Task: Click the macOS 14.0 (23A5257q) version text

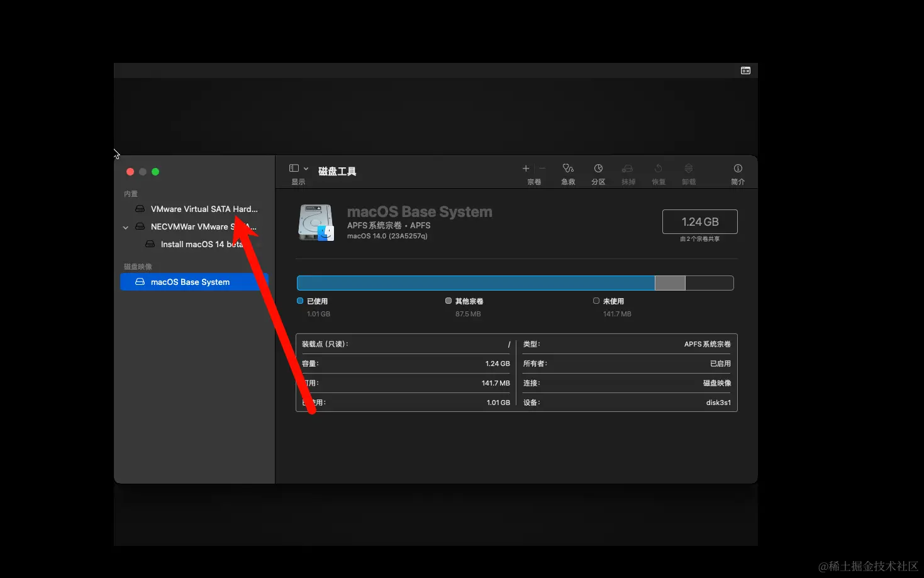Action: coord(387,236)
